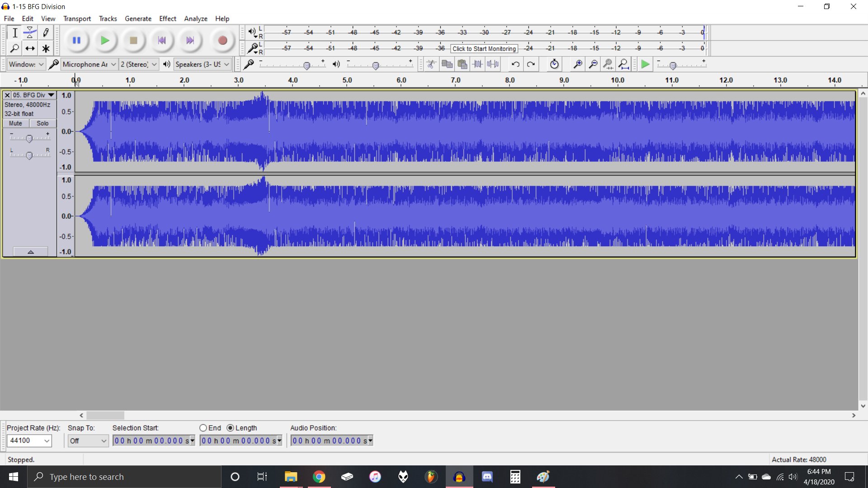Click the Play button to start playback

coord(104,41)
